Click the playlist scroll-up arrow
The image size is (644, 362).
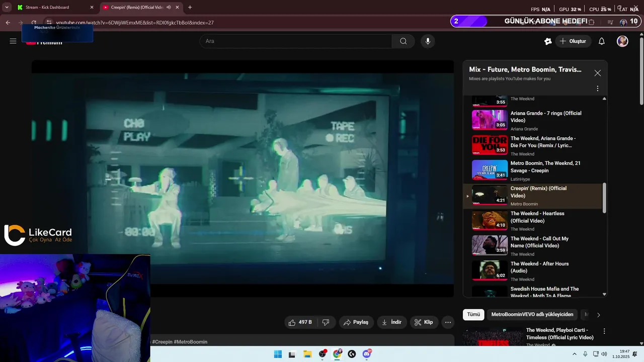coord(604,99)
